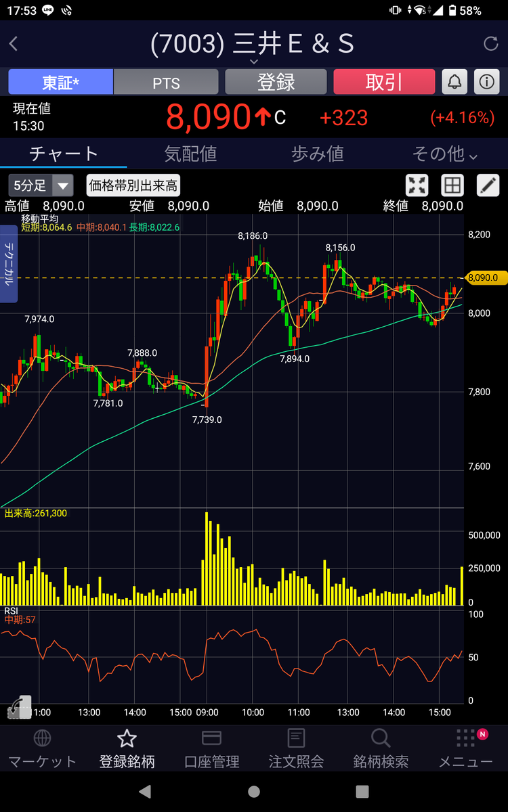Open the stock info icon
This screenshot has height=812, width=508.
(x=486, y=82)
